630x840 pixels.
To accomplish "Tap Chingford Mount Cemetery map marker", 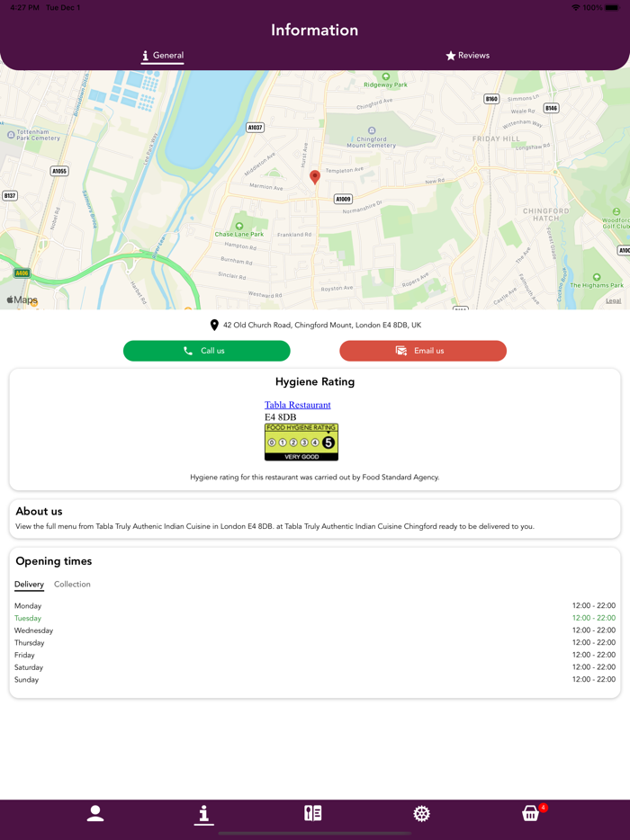I will [x=372, y=130].
